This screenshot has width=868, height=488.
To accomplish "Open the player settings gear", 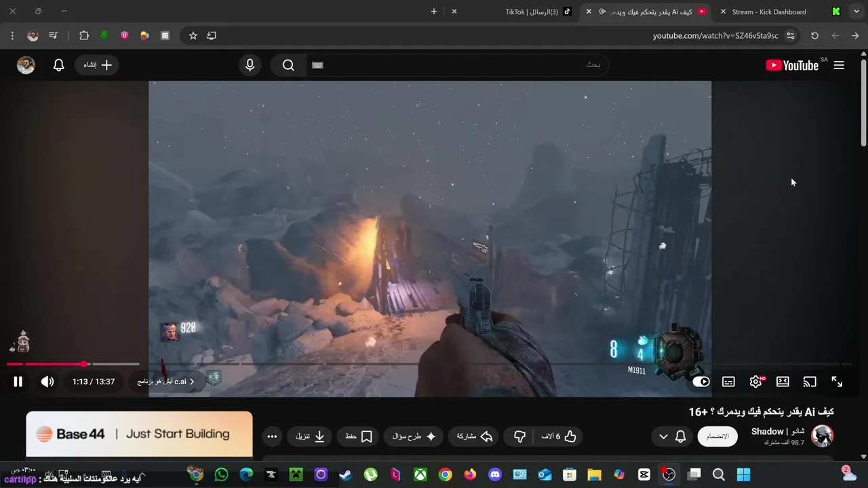I will (x=755, y=382).
